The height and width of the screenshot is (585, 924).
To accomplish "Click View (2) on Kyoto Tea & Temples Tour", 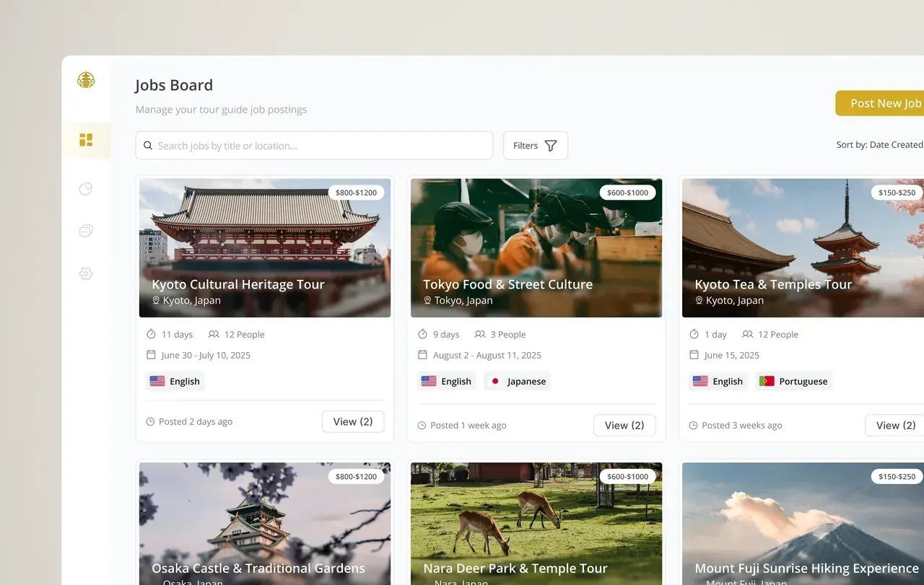I will (894, 426).
